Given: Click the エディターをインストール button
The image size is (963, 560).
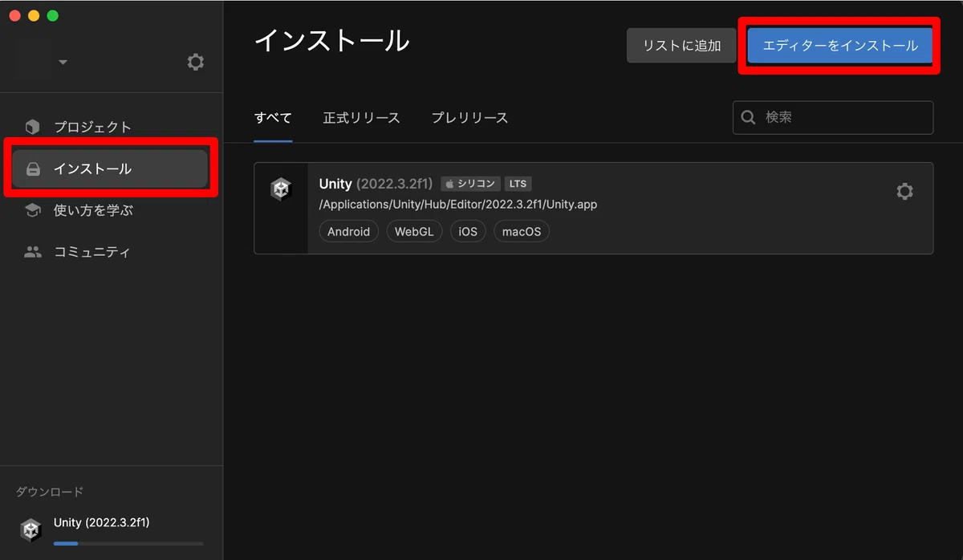Looking at the screenshot, I should 839,46.
